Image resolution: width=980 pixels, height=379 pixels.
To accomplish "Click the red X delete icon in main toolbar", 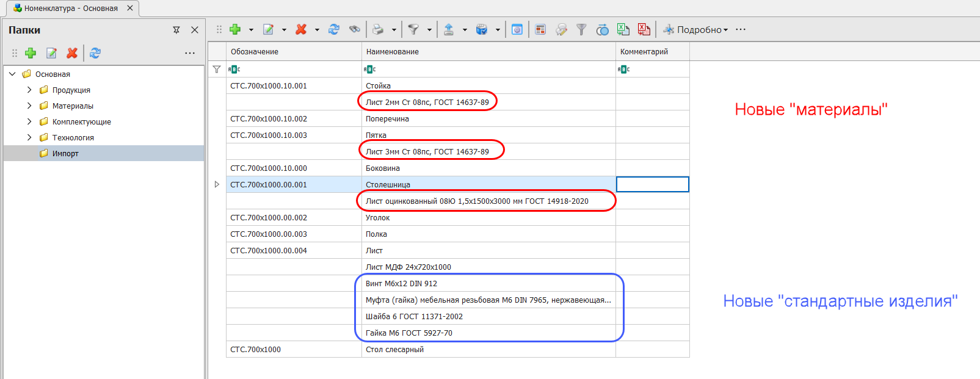I will point(301,29).
